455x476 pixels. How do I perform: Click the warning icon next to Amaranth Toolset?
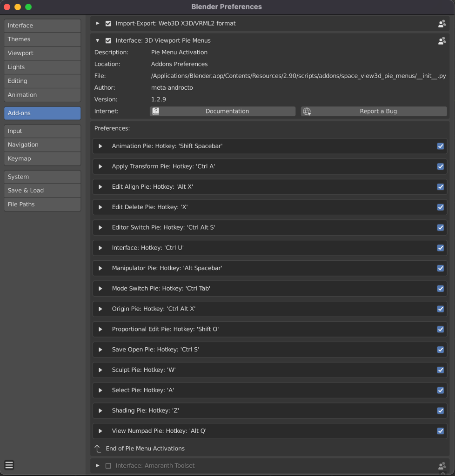pyautogui.click(x=441, y=466)
